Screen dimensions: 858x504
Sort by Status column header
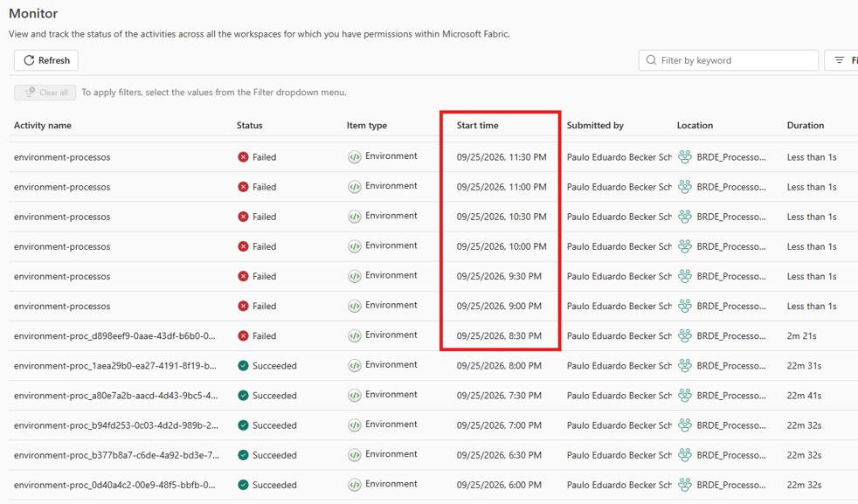(250, 125)
